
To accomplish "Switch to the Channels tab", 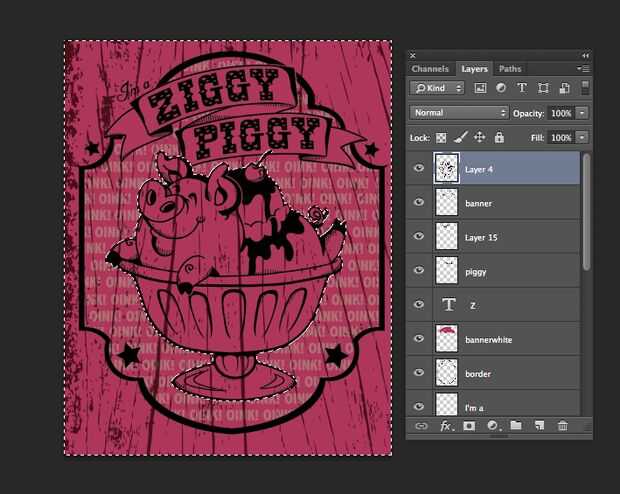I will tap(430, 69).
